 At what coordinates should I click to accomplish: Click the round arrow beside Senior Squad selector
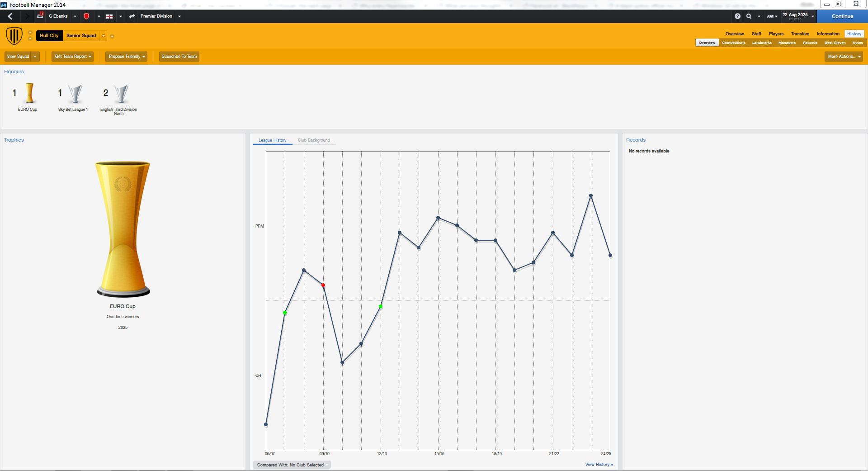[x=112, y=36]
